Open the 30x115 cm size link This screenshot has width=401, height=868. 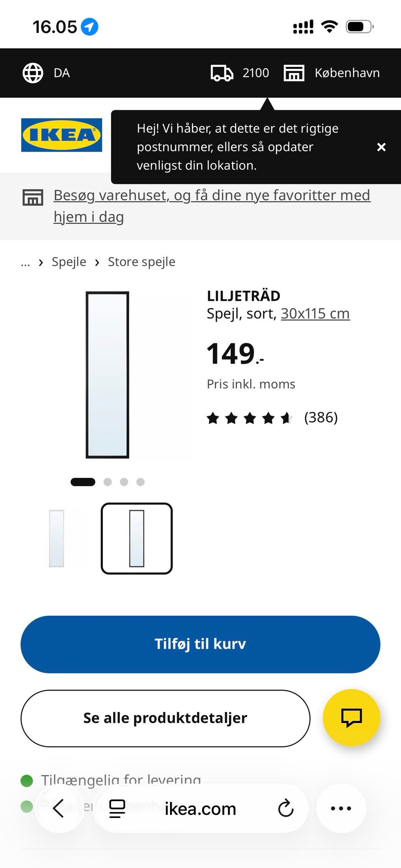pos(315,313)
